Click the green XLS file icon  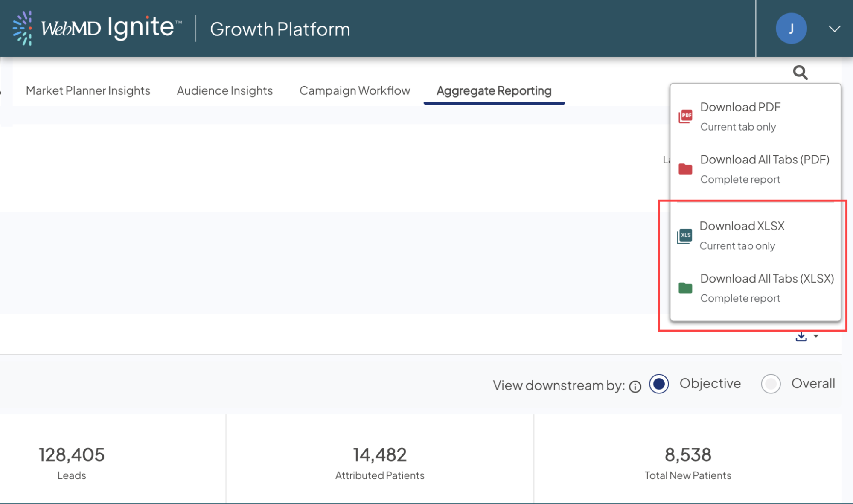[x=685, y=235]
